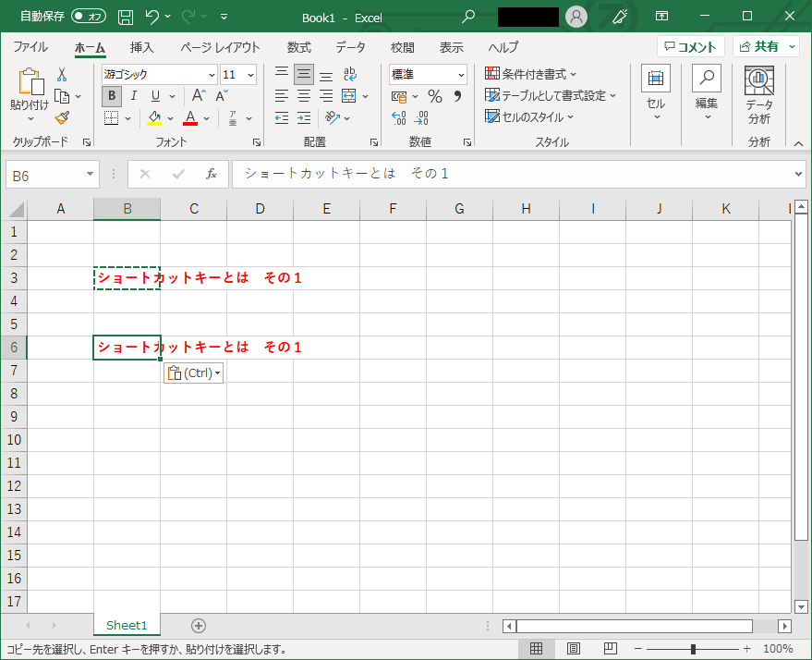Open the View (表示) tab
This screenshot has width=812, height=660.
point(451,47)
